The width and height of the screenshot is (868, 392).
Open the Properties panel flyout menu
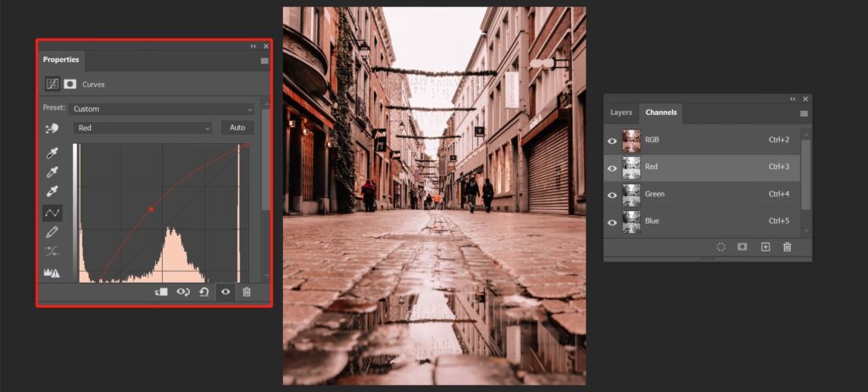(264, 61)
